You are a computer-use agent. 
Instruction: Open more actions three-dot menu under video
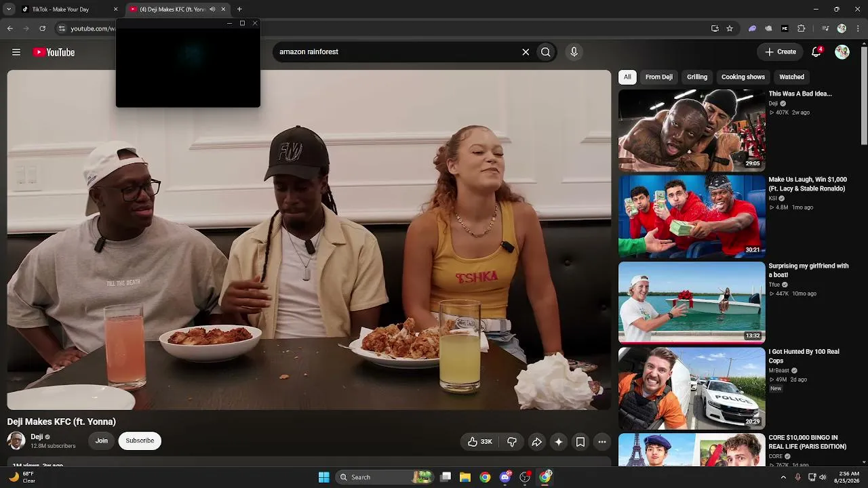pyautogui.click(x=602, y=442)
